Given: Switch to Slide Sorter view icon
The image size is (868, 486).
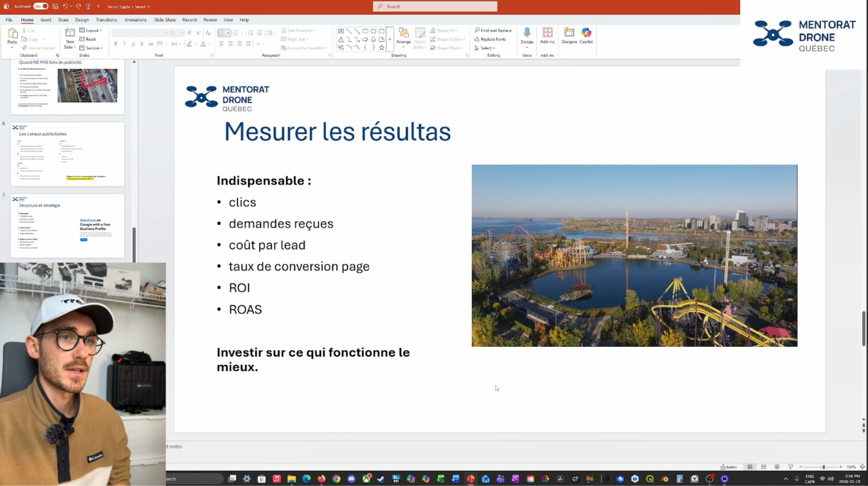Looking at the screenshot, I should [763, 467].
